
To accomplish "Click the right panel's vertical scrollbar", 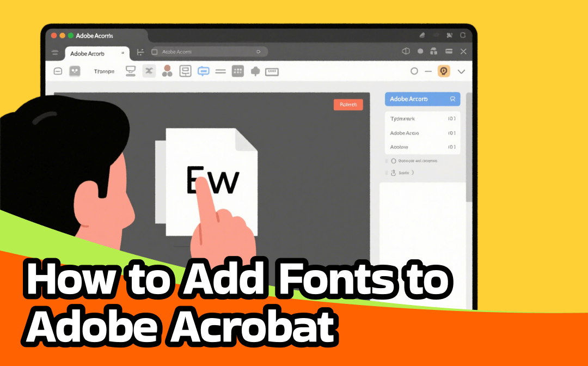I will 469,148.
